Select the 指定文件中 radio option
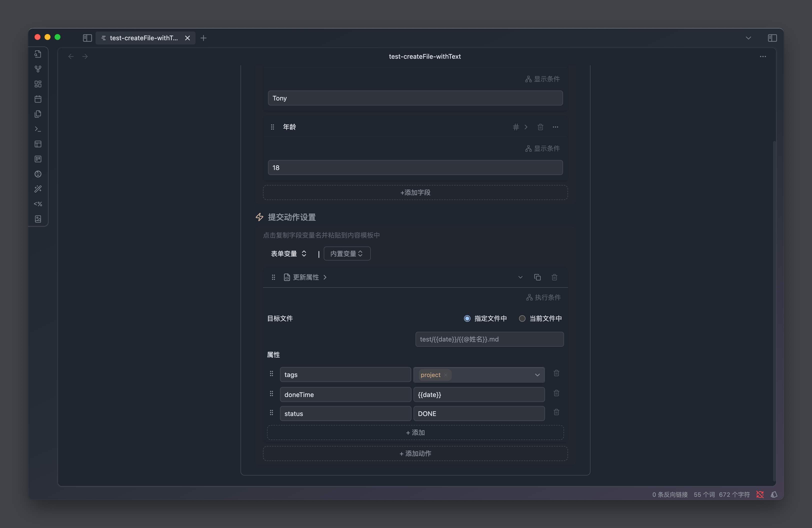 click(x=467, y=318)
